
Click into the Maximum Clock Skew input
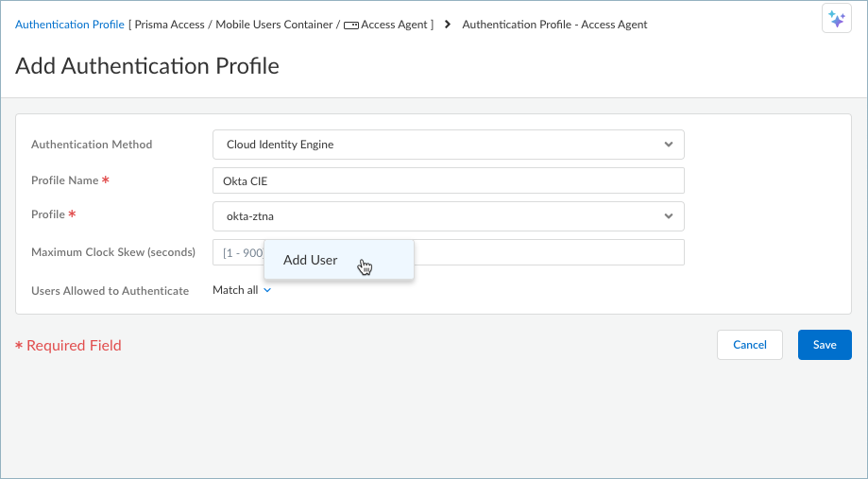pyautogui.click(x=548, y=252)
